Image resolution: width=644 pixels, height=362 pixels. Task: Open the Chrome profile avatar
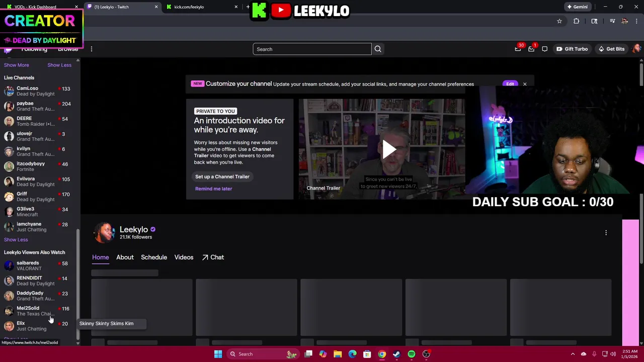(624, 21)
